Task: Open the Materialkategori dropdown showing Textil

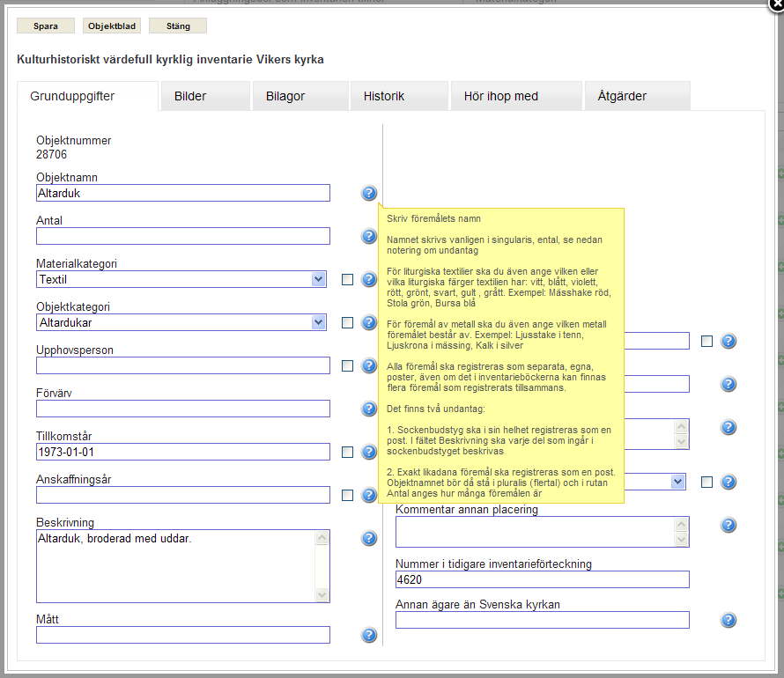Action: [181, 279]
